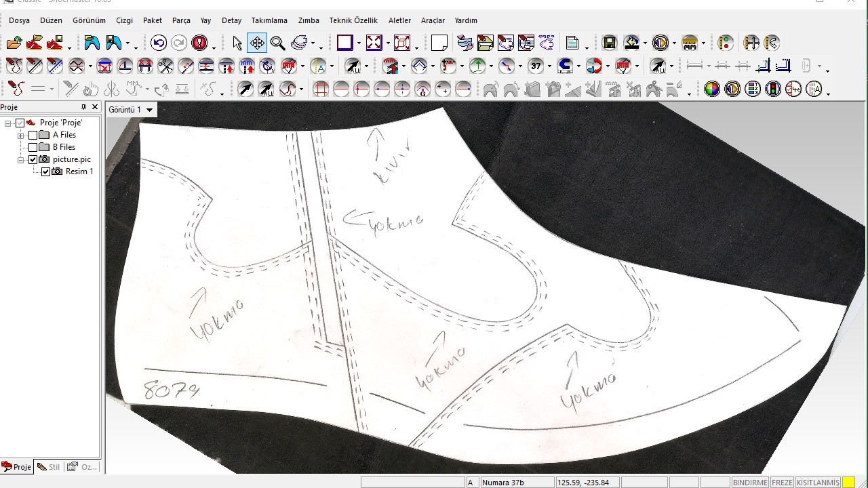The image size is (868, 488).
Task: Activate the four-arrow pan tool
Action: [x=257, y=43]
